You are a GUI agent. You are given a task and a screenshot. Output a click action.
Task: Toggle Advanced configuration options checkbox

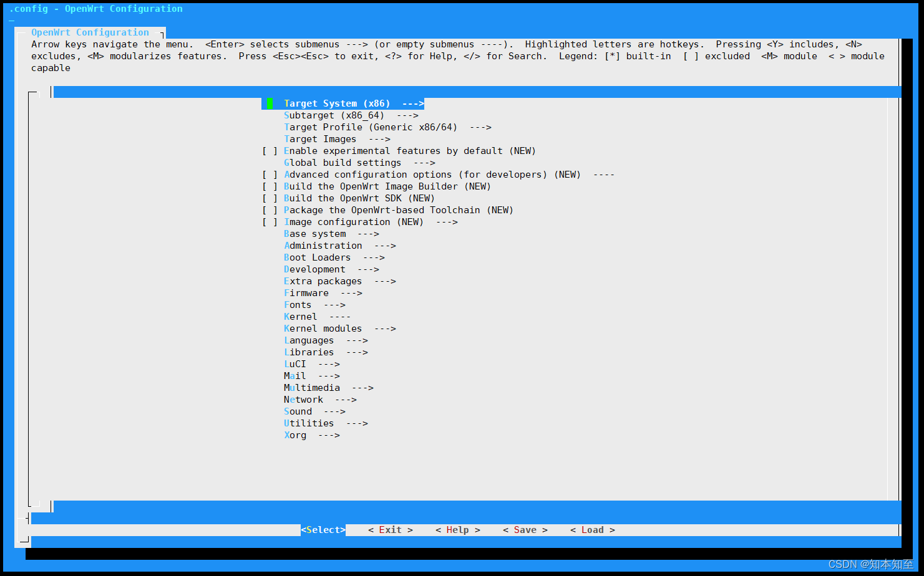pyautogui.click(x=270, y=175)
